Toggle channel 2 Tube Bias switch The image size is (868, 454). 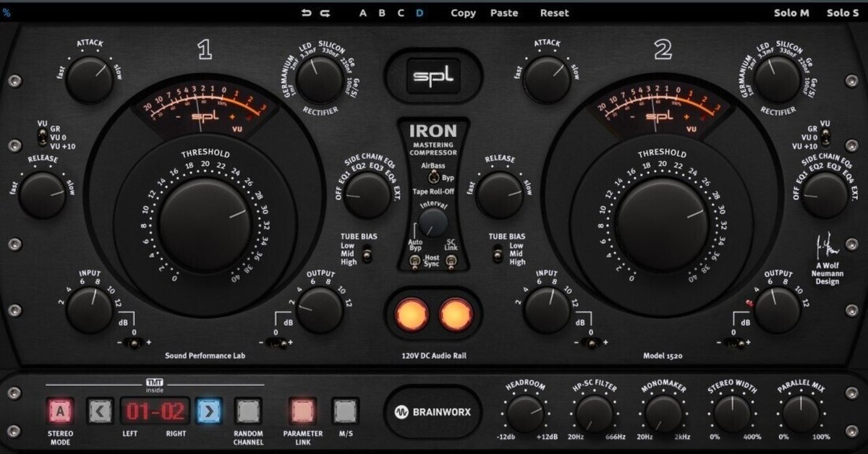(x=498, y=254)
